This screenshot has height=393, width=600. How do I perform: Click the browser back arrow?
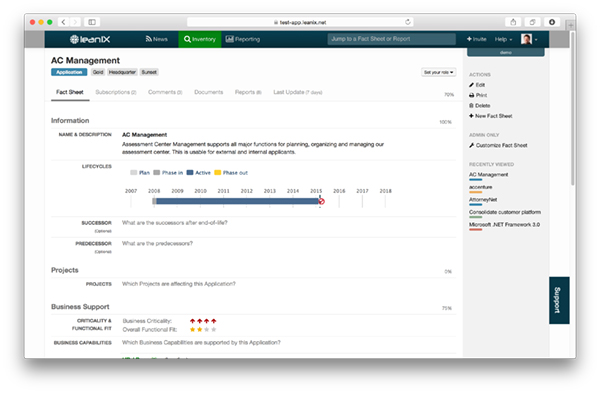pos(64,22)
